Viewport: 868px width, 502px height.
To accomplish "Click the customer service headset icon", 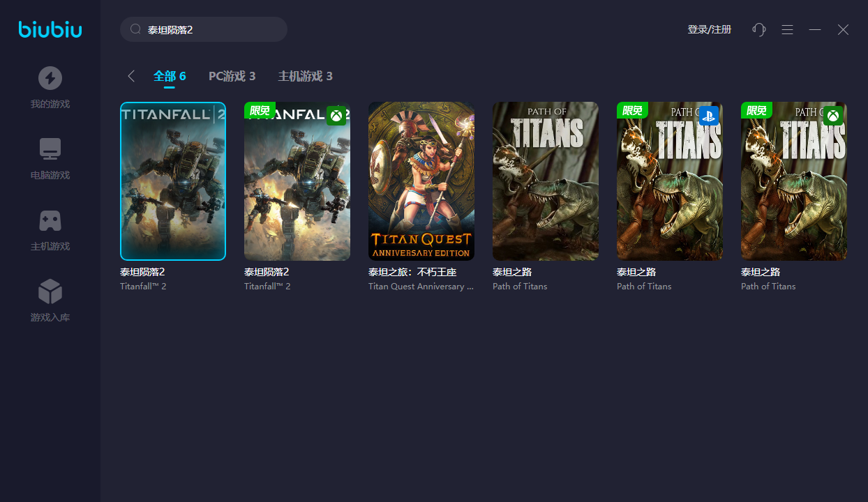I will tap(759, 29).
